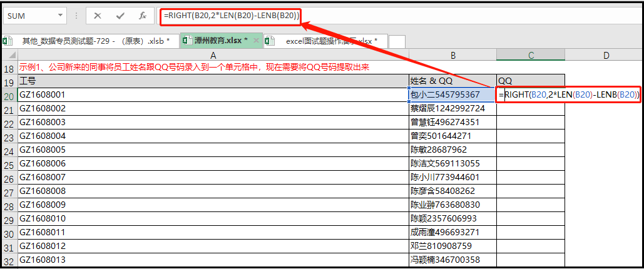
Task: Click the Select All corner triangle
Action: [13, 55]
